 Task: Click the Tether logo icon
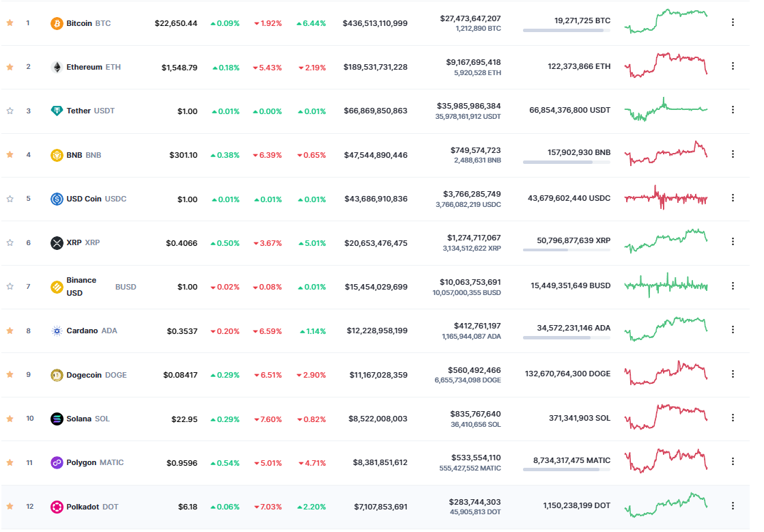coord(57,111)
